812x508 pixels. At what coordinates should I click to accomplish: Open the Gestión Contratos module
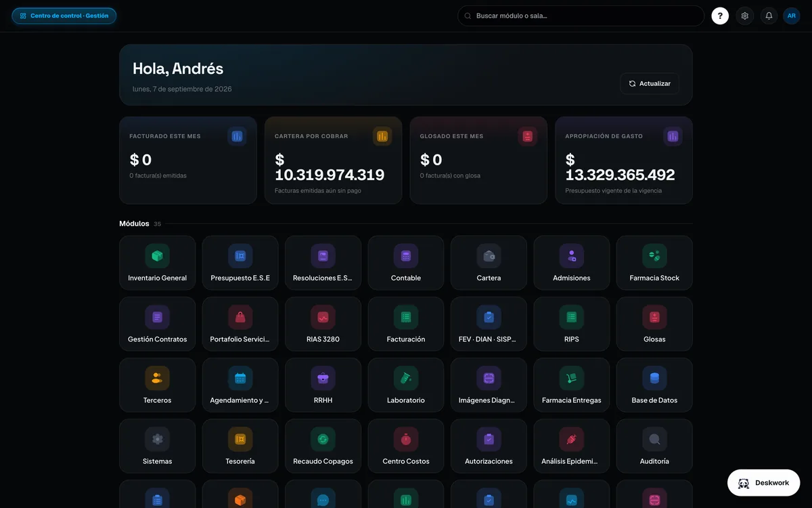(157, 324)
